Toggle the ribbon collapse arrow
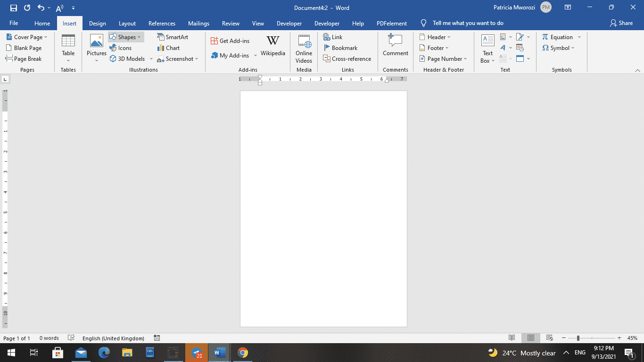Viewport: 644px width, 362px height. 638,70
